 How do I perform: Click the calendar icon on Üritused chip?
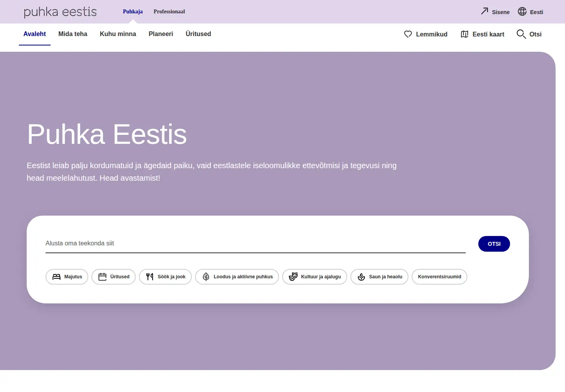pyautogui.click(x=102, y=277)
